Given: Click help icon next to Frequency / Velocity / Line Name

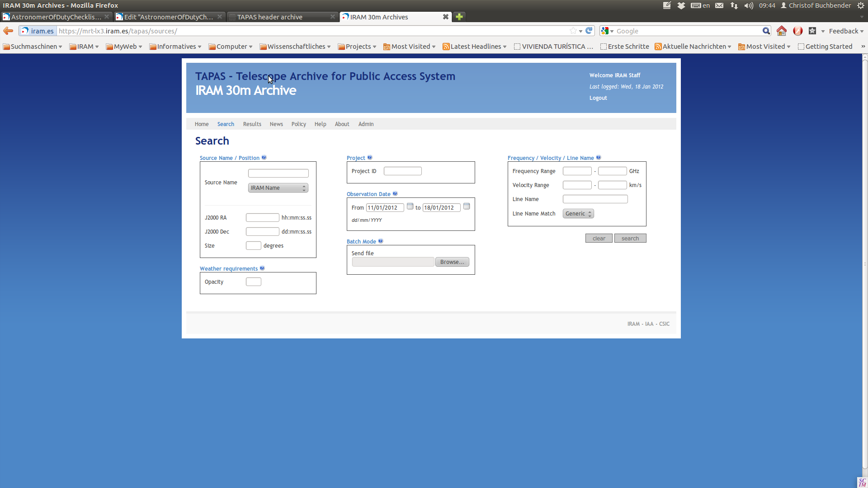Looking at the screenshot, I should coord(599,158).
